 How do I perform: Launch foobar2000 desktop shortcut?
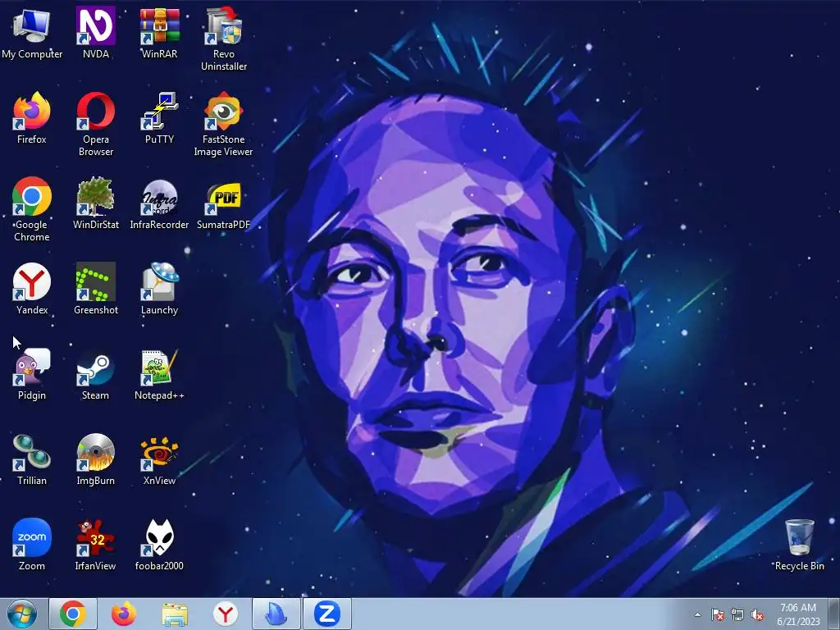(x=159, y=545)
